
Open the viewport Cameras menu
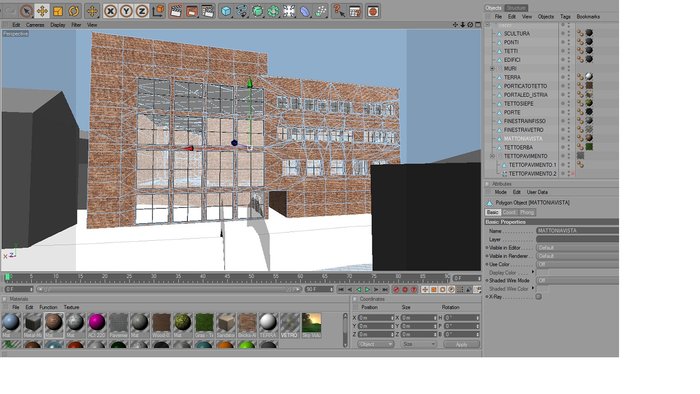pyautogui.click(x=35, y=25)
